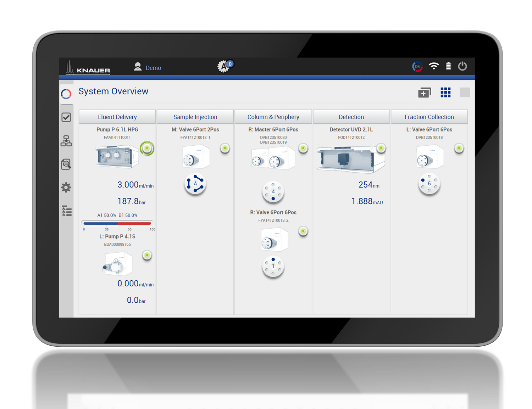
Task: Toggle the Pump P 6.1L HPG status light
Action: [x=147, y=149]
